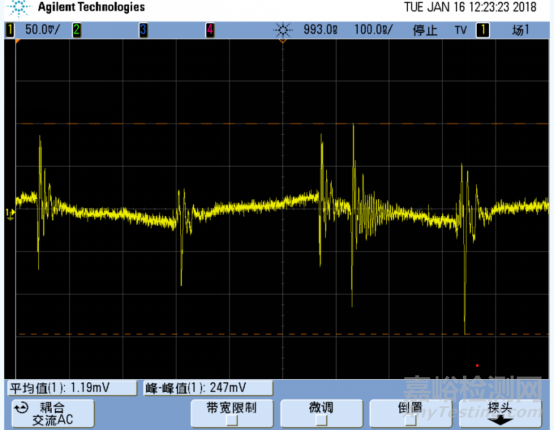Screen dimensions: 554x430
Task: Click the trigger source 1 badge near TV
Action: coord(483,30)
